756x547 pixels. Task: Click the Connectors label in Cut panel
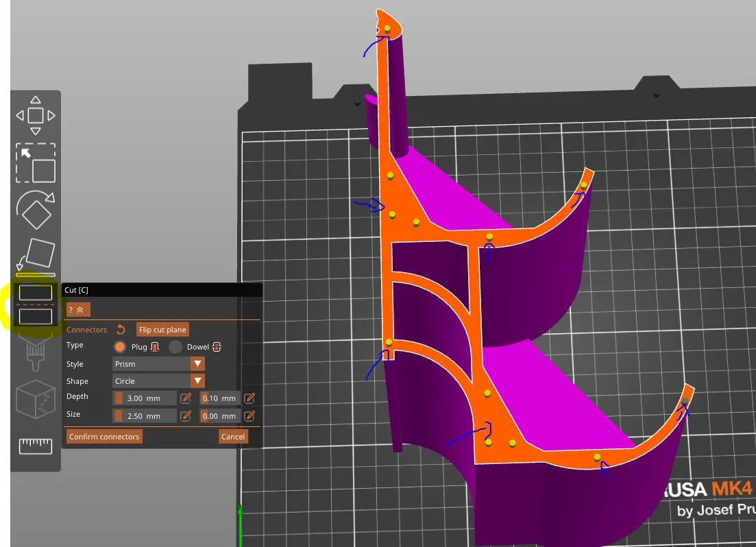(87, 330)
